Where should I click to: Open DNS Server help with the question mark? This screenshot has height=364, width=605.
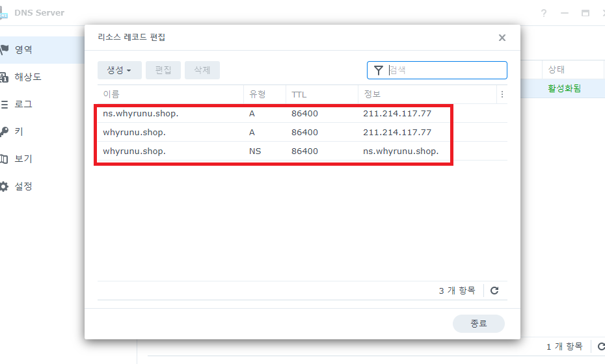tap(544, 13)
